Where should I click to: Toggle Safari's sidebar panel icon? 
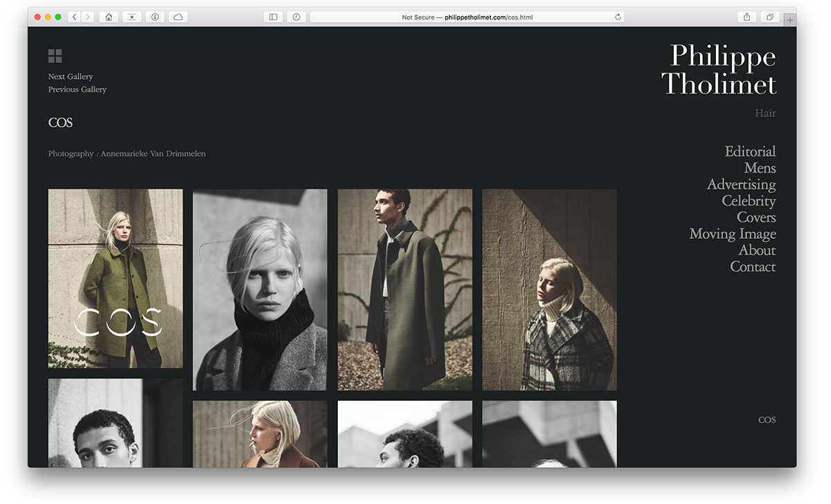tap(274, 17)
